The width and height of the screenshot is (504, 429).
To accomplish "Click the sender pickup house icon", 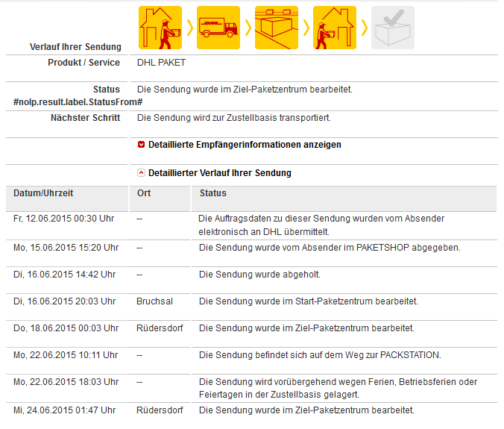I will pyautogui.click(x=160, y=28).
